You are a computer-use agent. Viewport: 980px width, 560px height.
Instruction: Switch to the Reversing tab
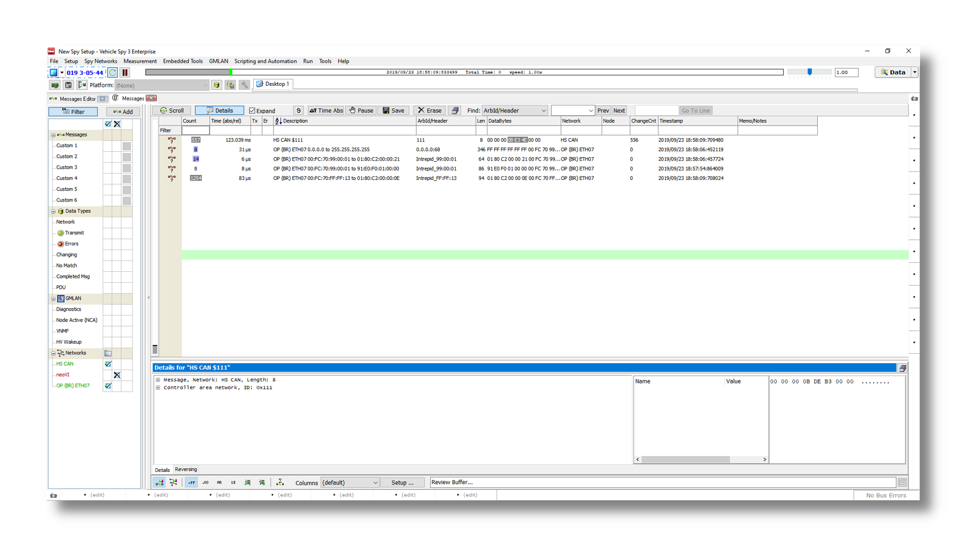point(186,470)
